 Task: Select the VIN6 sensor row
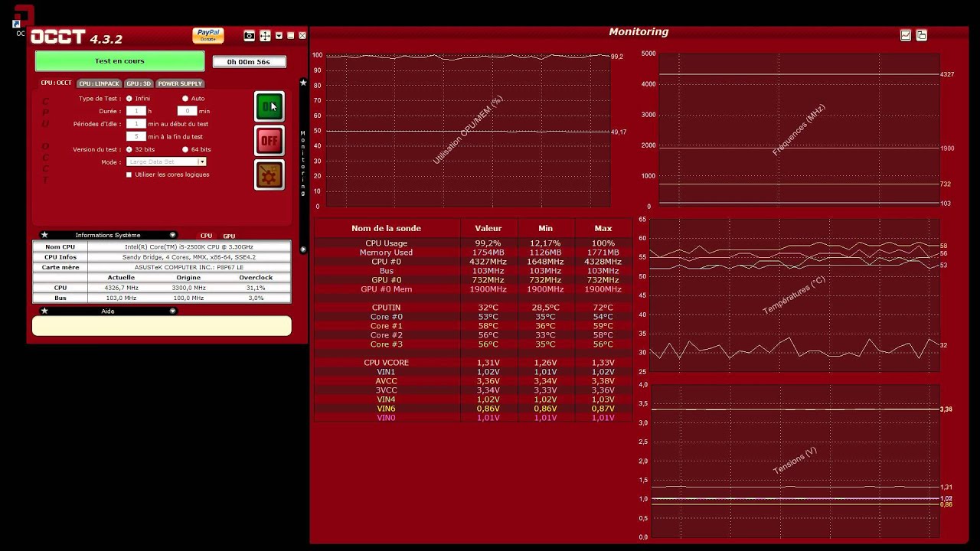tap(473, 409)
